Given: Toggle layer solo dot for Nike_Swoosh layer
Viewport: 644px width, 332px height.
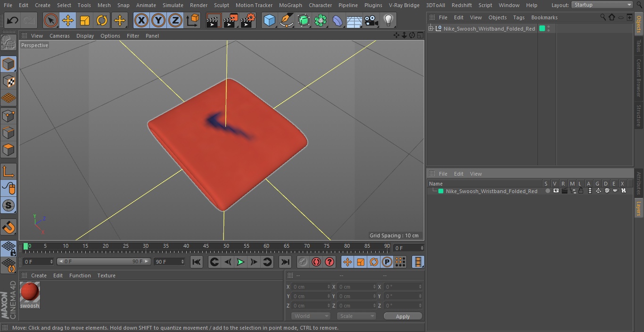Looking at the screenshot, I should tap(547, 191).
